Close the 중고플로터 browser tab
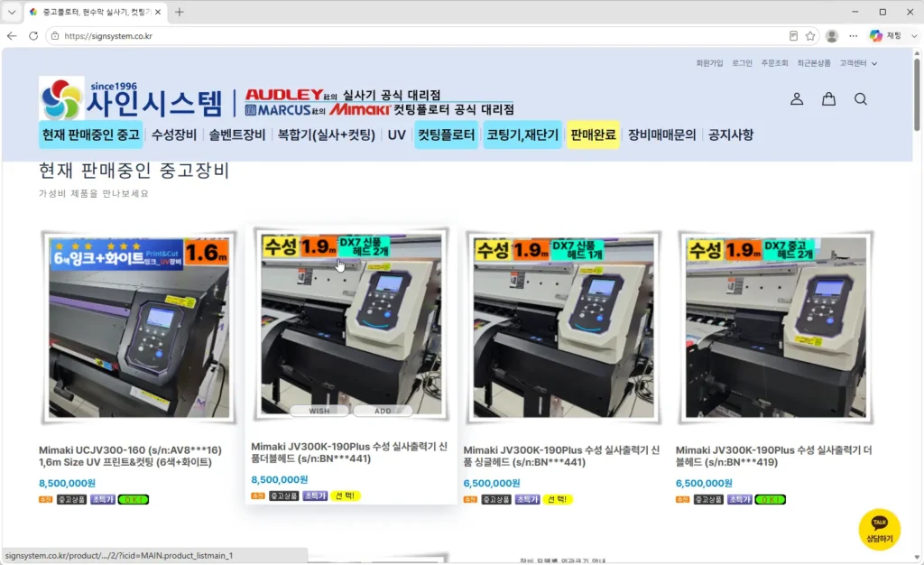The width and height of the screenshot is (924, 565). click(x=158, y=12)
